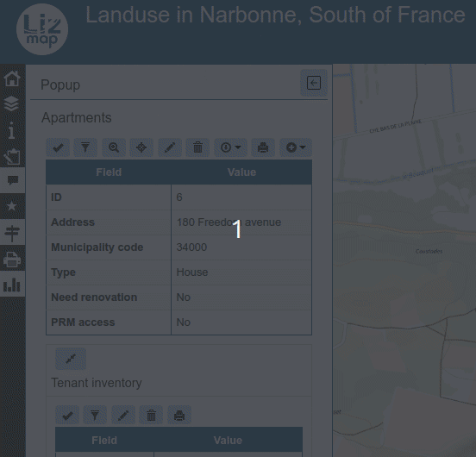This screenshot has height=457, width=476.
Task: Open the bar-chart dataviz panel
Action: click(12, 285)
